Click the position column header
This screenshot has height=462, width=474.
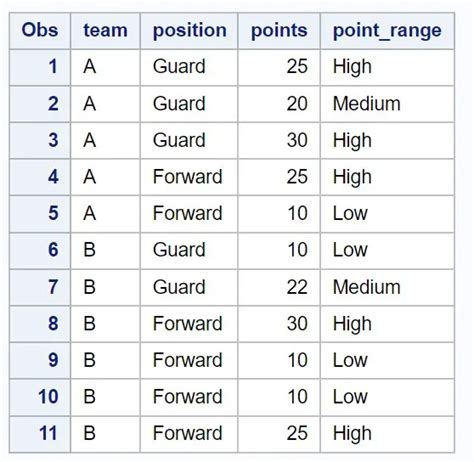coord(189,31)
